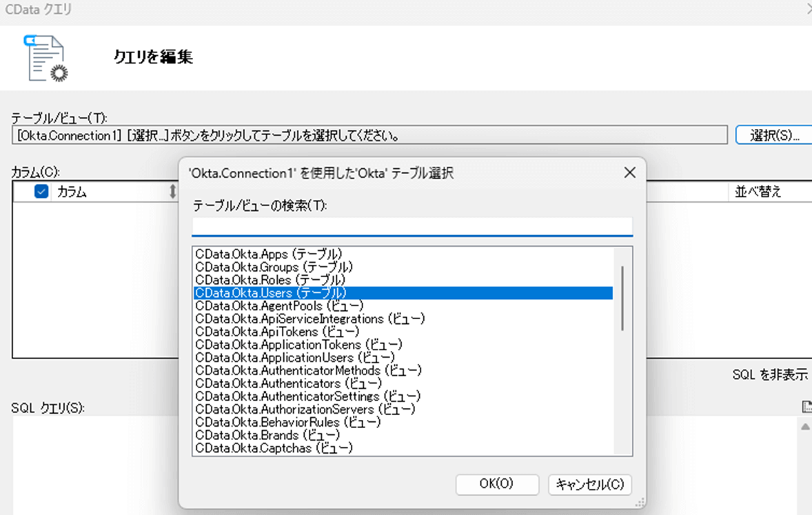Click the dialog's bottom-right resize grip
Image resolution: width=812 pixels, height=515 pixels.
(x=640, y=503)
